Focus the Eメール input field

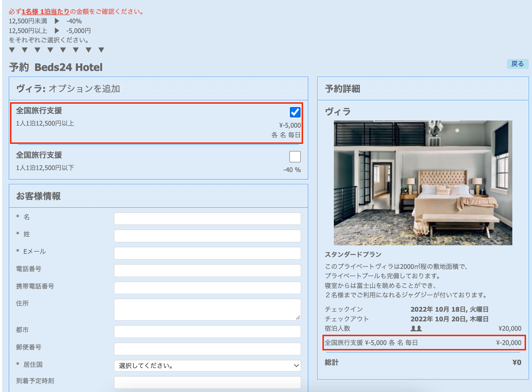[207, 253]
